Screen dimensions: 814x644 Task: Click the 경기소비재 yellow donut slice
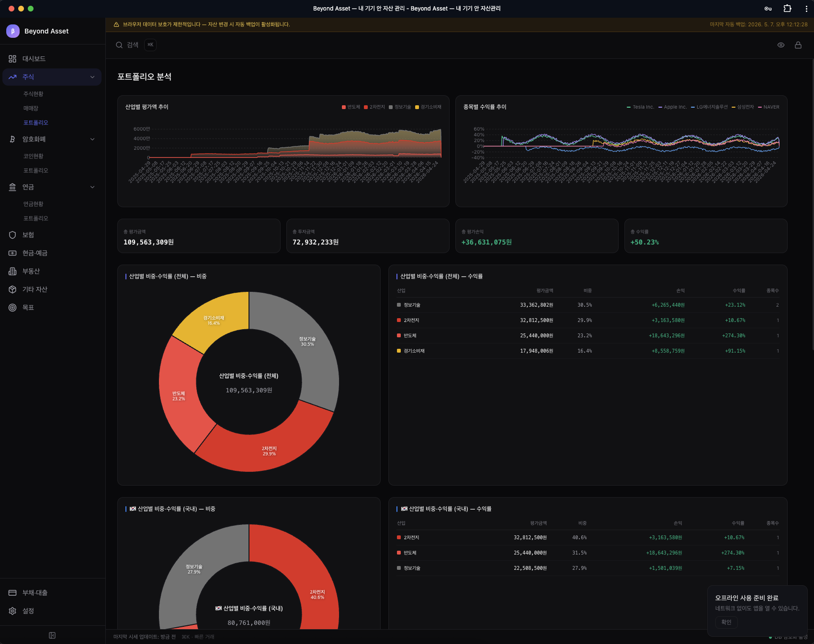pyautogui.click(x=214, y=321)
